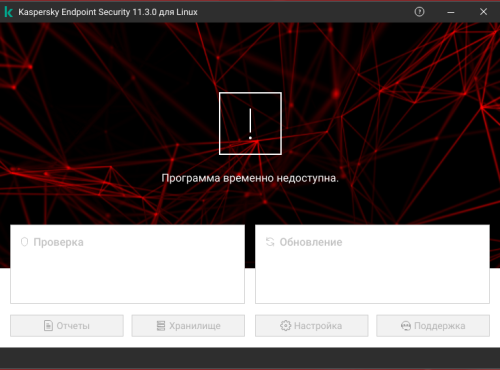This screenshot has width=500, height=370.
Task: Click the window title 'Kaspersky Endpoint Security 11.3.0 для Linux'
Action: [x=108, y=12]
